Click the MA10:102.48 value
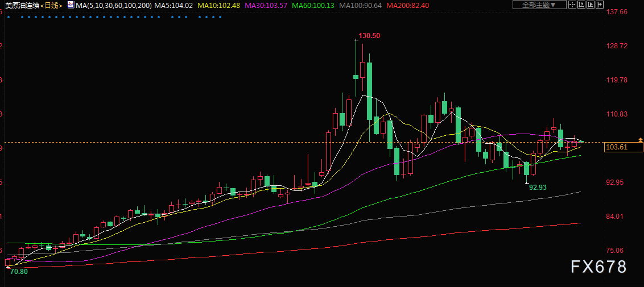 tap(219, 5)
